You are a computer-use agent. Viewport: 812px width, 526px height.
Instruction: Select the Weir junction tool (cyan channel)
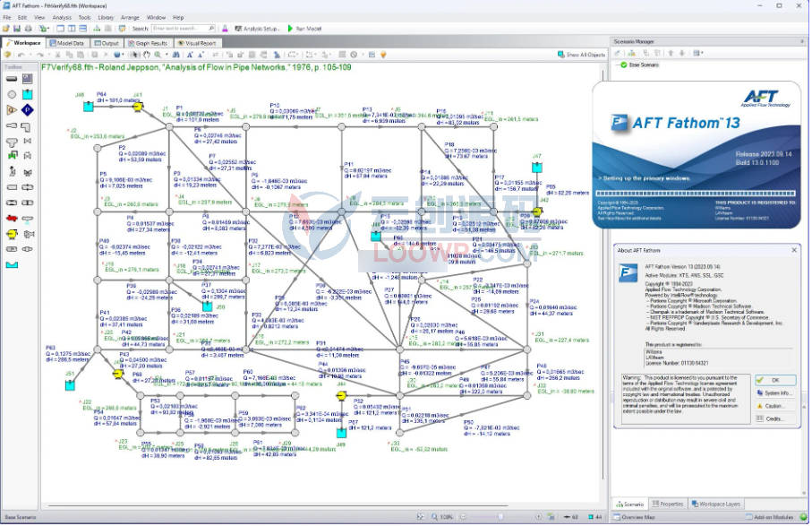(x=12, y=265)
